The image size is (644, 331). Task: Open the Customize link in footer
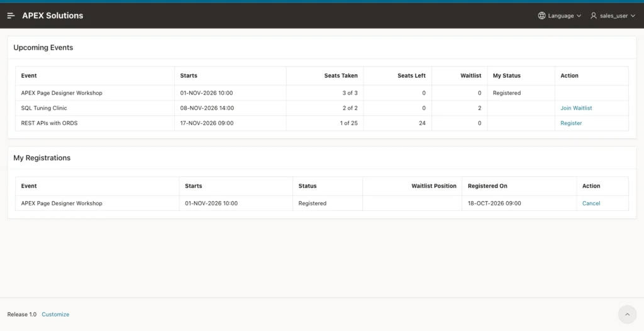(55, 315)
